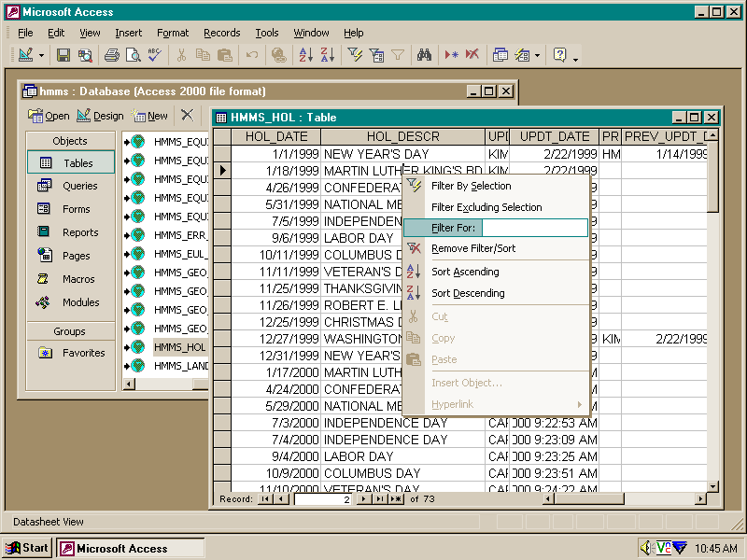This screenshot has width=747, height=560.
Task: Click the record number input box
Action: click(x=323, y=499)
